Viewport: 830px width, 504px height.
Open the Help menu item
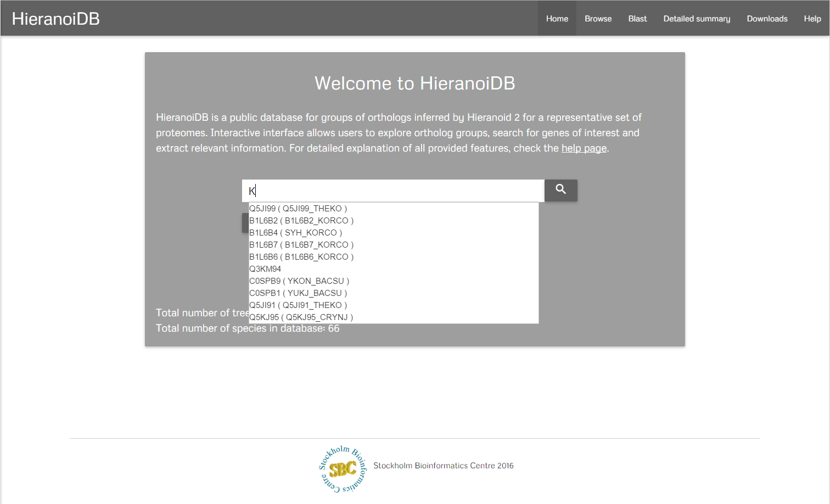click(x=812, y=19)
